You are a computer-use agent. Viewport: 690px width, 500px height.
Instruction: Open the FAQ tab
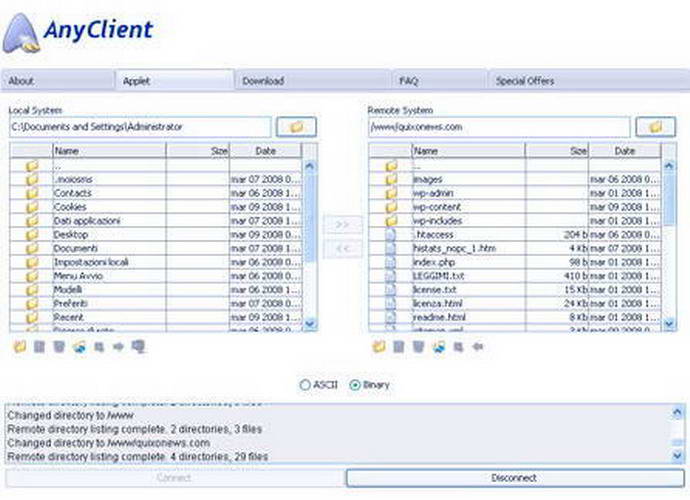point(440,81)
